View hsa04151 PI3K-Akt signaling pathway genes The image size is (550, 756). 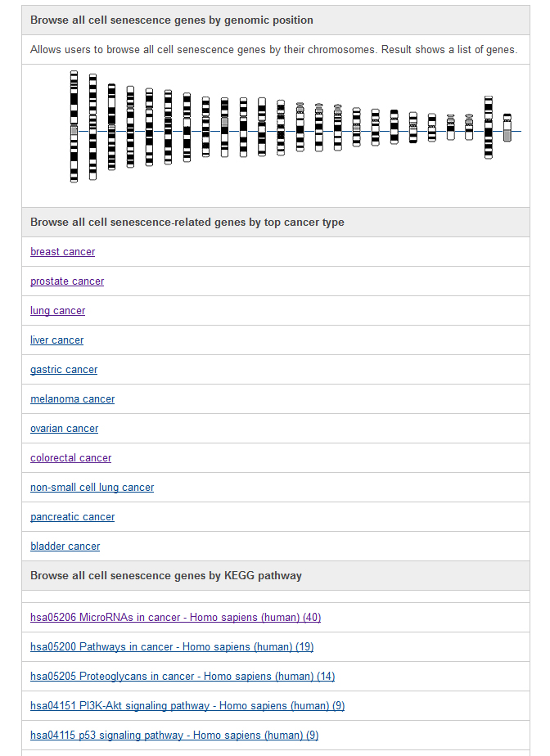click(187, 705)
